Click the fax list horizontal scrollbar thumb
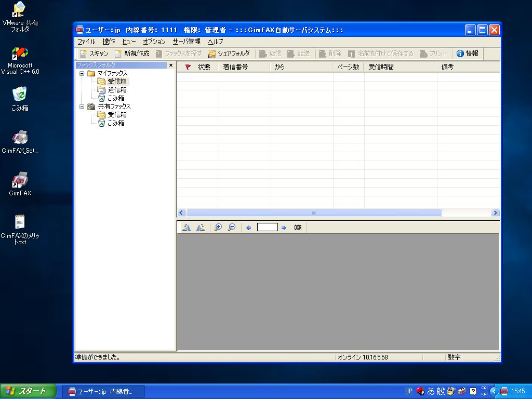The height and width of the screenshot is (399, 532). click(x=314, y=212)
